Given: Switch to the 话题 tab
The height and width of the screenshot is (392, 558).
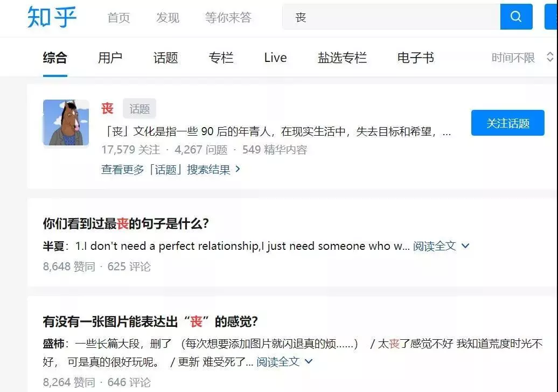Looking at the screenshot, I should 165,57.
